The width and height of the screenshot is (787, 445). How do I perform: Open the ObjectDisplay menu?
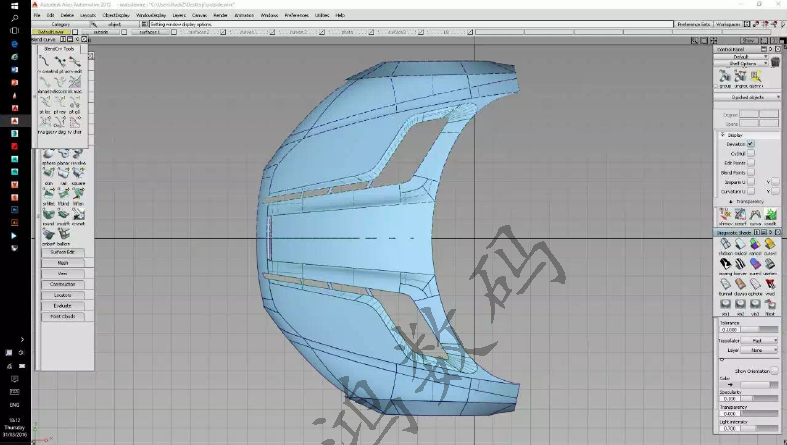[x=116, y=16]
